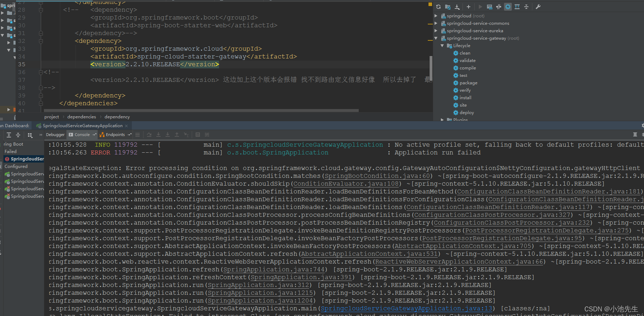Expand all nodes in Maven panel
This screenshot has width=644, height=316.
pos(517,7)
